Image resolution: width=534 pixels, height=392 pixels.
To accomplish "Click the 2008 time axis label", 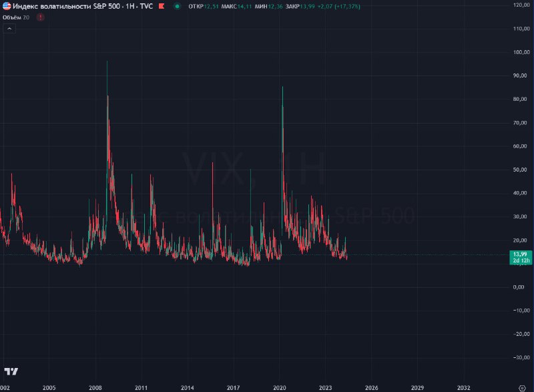I will click(95, 388).
